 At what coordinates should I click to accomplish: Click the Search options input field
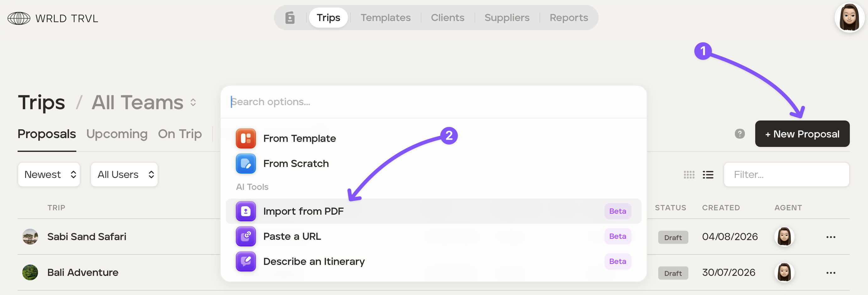point(433,102)
